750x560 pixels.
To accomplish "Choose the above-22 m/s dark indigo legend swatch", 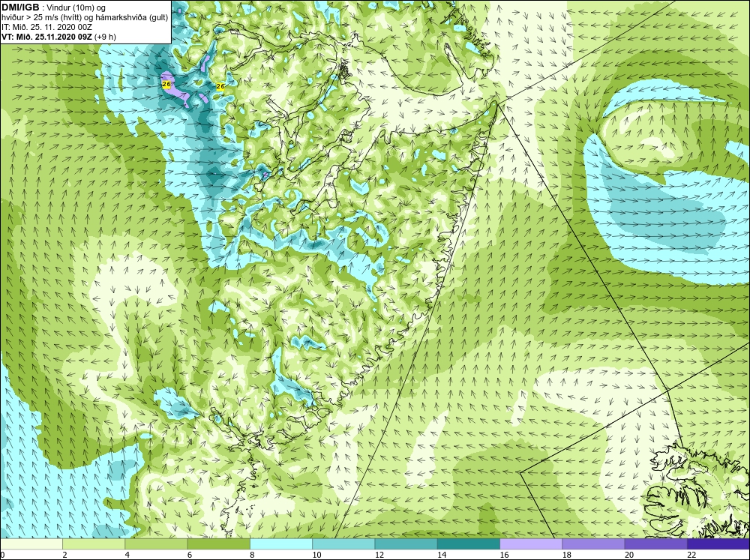I will [x=718, y=544].
